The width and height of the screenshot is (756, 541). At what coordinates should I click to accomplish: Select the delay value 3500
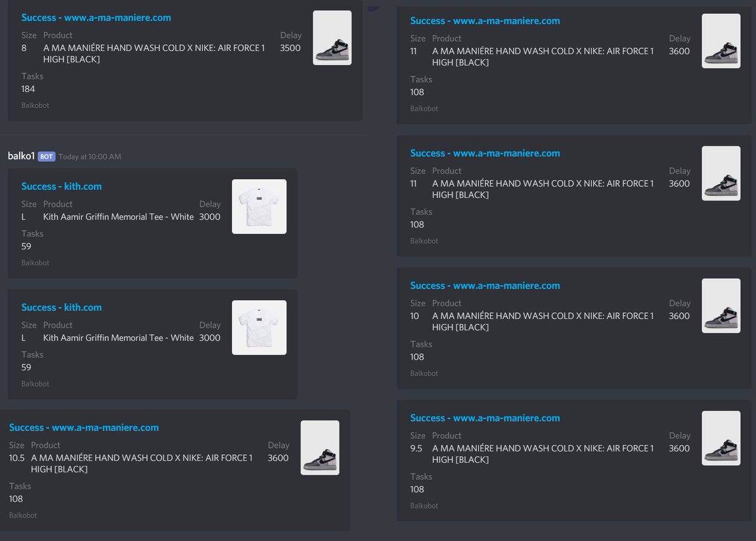tap(290, 48)
